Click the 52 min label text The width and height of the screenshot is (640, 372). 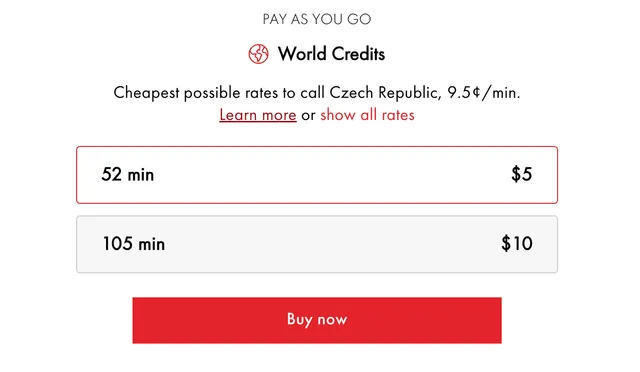tap(128, 174)
